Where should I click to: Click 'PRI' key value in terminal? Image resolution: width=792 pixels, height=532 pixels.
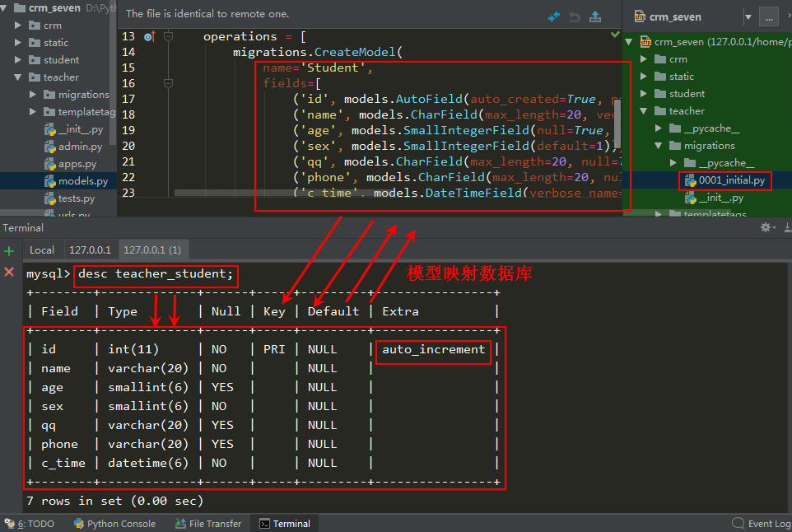coord(274,350)
